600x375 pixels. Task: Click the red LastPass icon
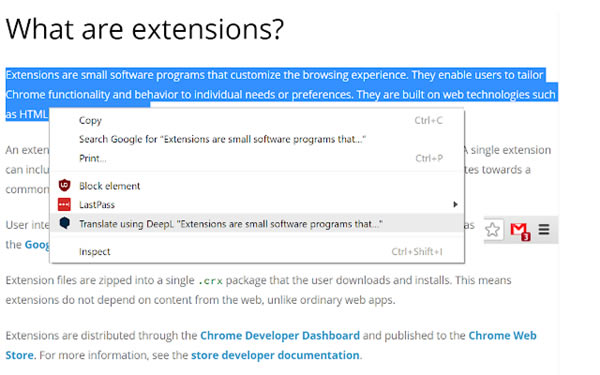pos(64,204)
